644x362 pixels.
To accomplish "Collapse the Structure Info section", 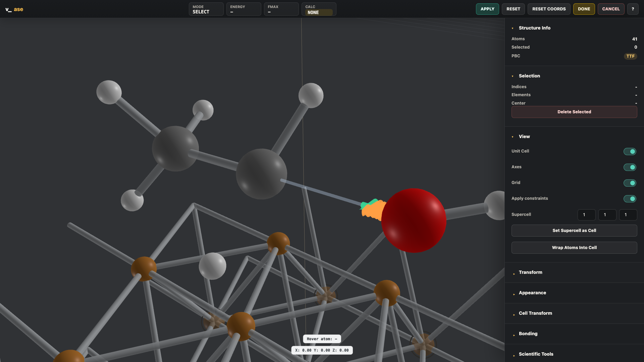I will click(534, 28).
